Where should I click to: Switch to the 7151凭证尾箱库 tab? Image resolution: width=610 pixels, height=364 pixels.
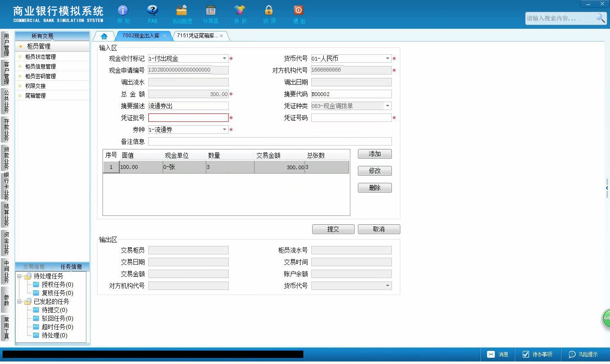pos(197,36)
